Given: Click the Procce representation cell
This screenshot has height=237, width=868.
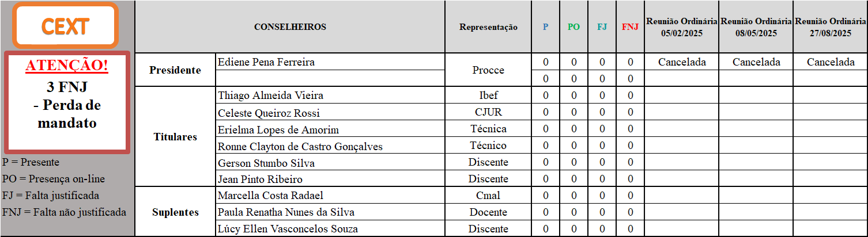Looking at the screenshot, I should click(488, 70).
